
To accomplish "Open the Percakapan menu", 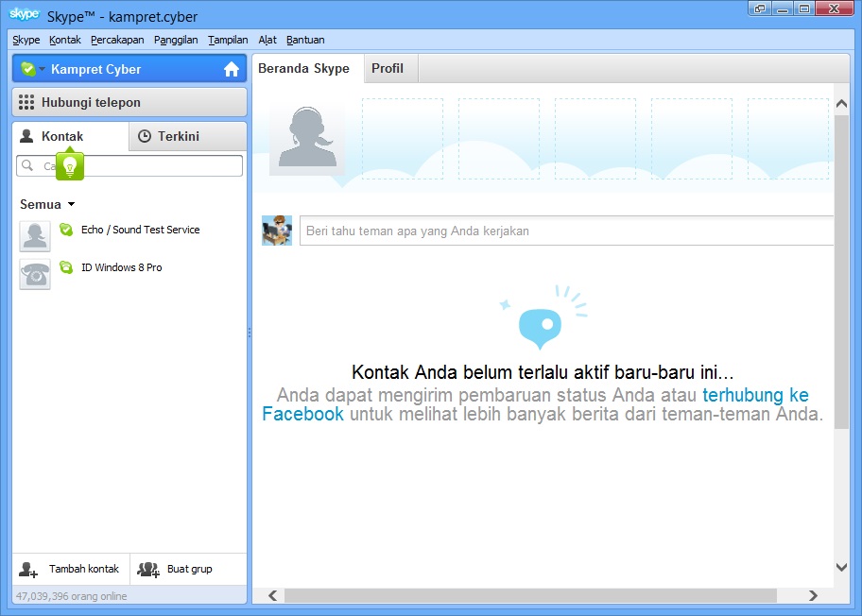I will pyautogui.click(x=117, y=40).
